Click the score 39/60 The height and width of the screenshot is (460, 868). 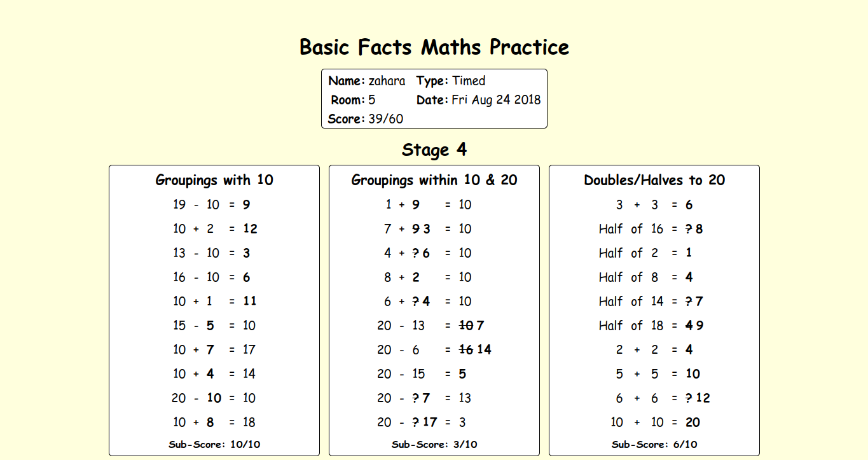pos(385,119)
